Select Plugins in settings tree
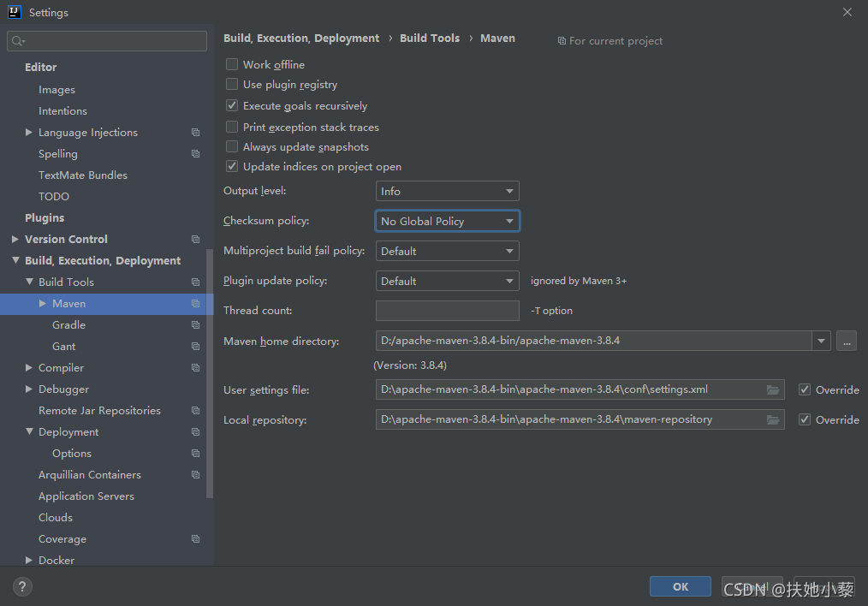868x606 pixels. [45, 218]
